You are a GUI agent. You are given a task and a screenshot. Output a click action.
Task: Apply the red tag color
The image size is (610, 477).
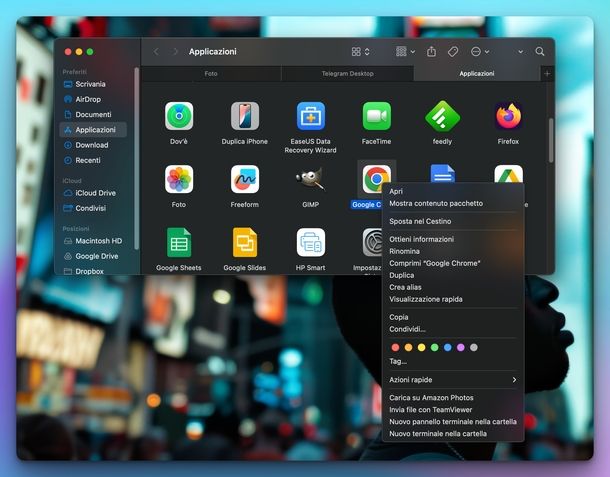(395, 347)
